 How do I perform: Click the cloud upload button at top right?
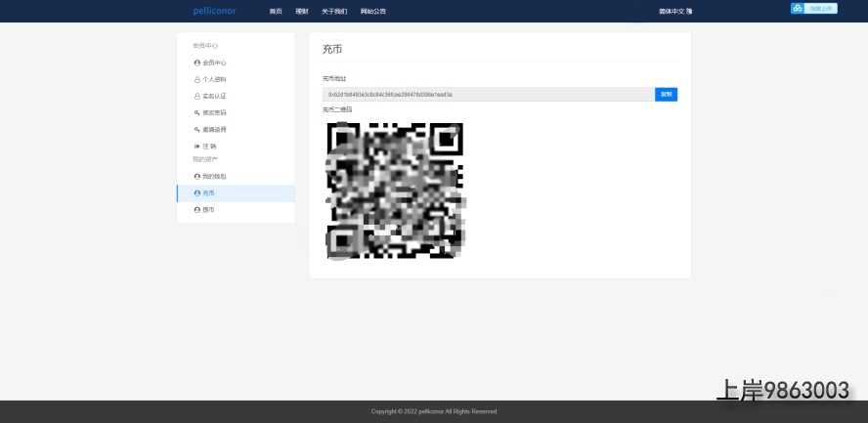click(813, 8)
